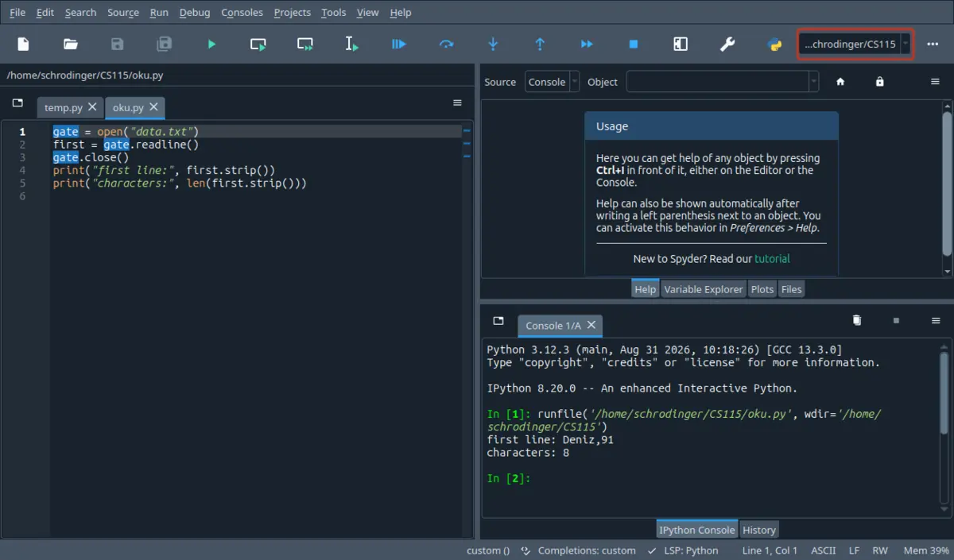This screenshot has height=560, width=954.
Task: Open the Help pane options hamburger menu
Action: [936, 82]
